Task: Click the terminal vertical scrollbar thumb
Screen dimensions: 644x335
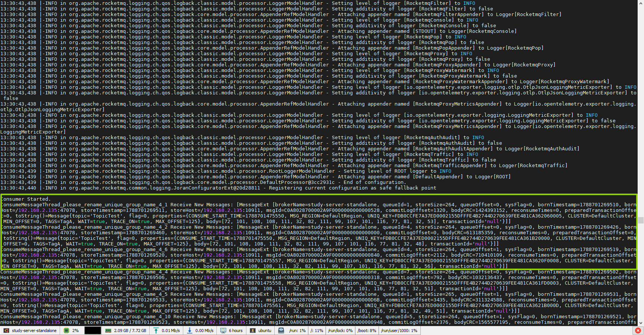Action: tap(641, 220)
